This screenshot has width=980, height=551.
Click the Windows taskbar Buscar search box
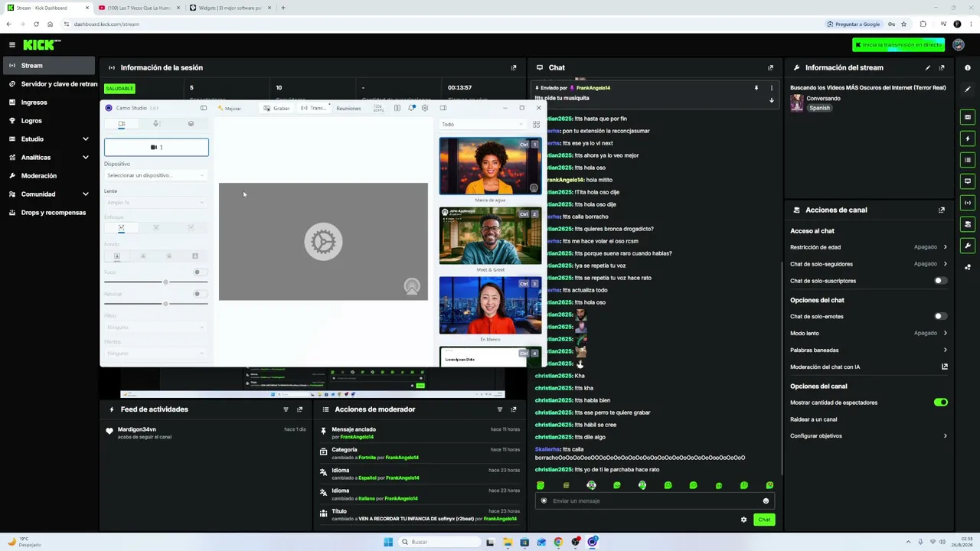(438, 542)
